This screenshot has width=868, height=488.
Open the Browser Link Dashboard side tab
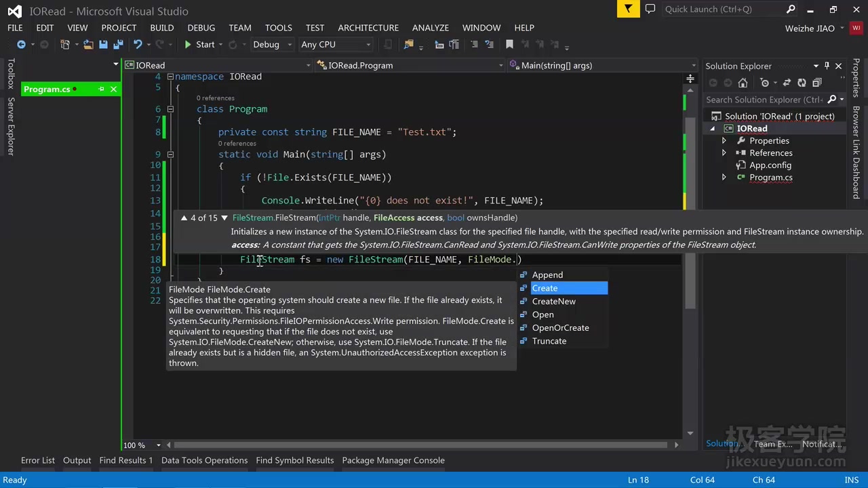click(x=856, y=152)
